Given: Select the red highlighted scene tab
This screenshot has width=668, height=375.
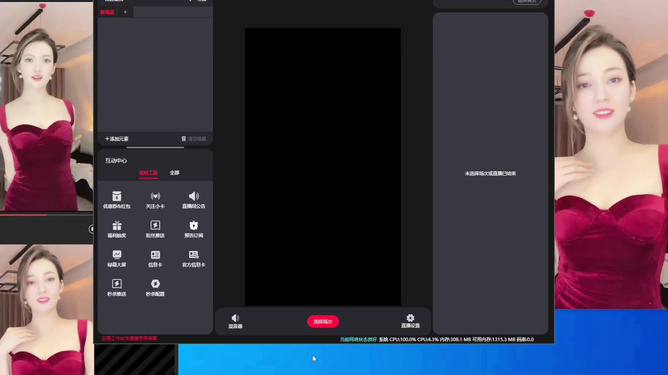Looking at the screenshot, I should click(107, 12).
